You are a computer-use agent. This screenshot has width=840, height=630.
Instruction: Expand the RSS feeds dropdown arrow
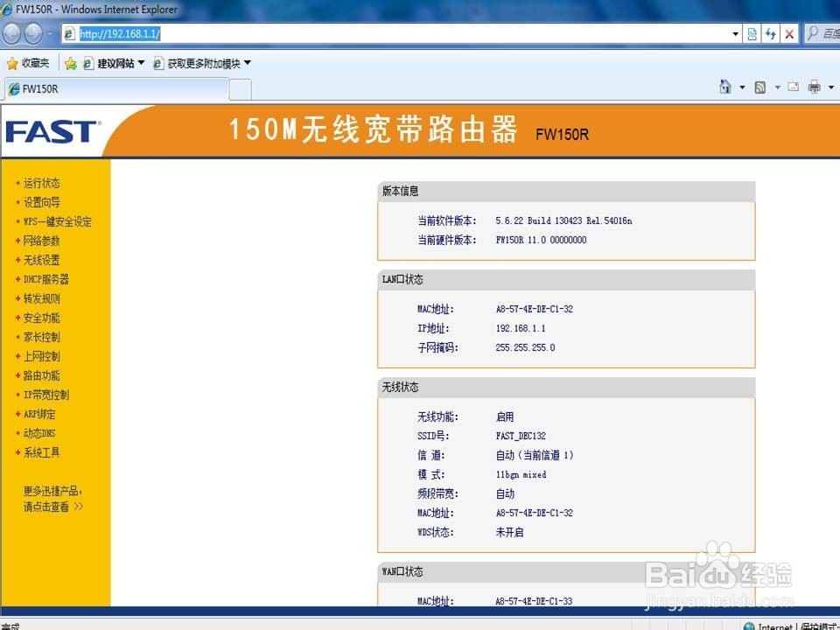pos(777,87)
